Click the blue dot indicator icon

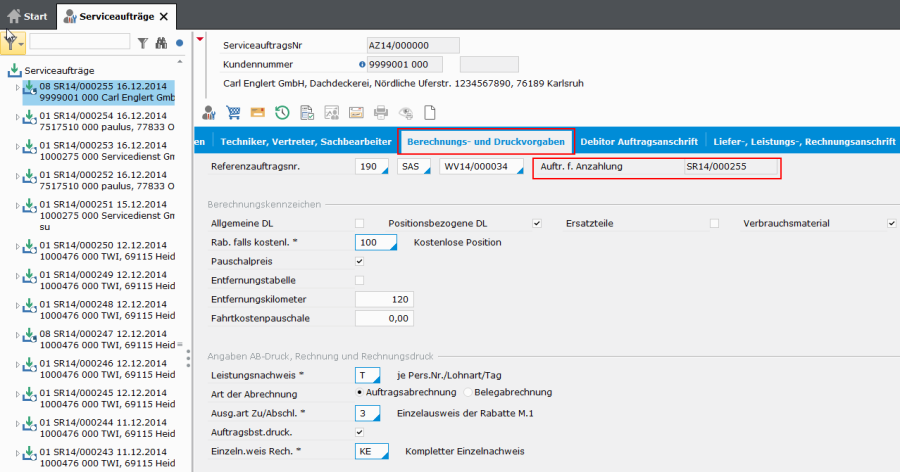(180, 43)
